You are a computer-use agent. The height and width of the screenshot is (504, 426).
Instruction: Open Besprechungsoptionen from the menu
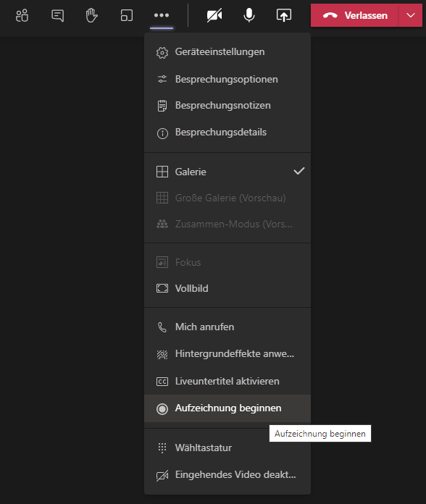pyautogui.click(x=227, y=79)
